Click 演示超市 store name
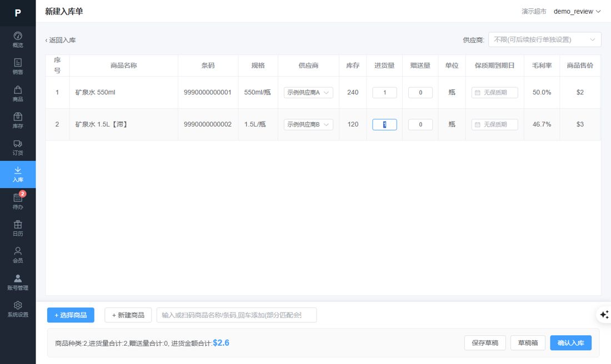Image resolution: width=611 pixels, height=364 pixels. [x=534, y=11]
